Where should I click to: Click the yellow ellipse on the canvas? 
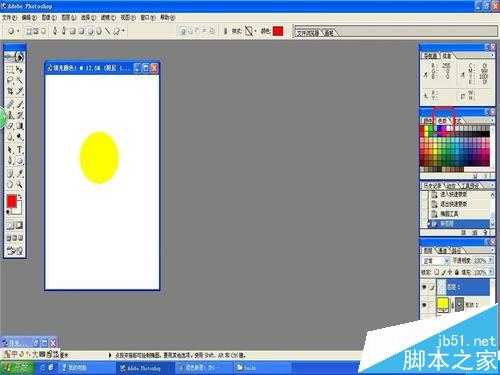(99, 157)
